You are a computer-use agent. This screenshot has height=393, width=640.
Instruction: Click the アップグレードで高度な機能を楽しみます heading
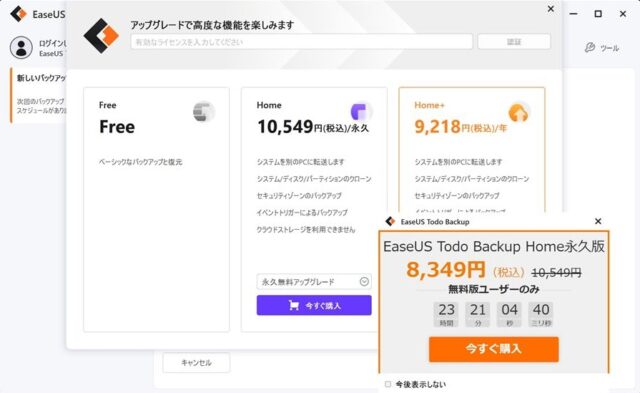212,25
